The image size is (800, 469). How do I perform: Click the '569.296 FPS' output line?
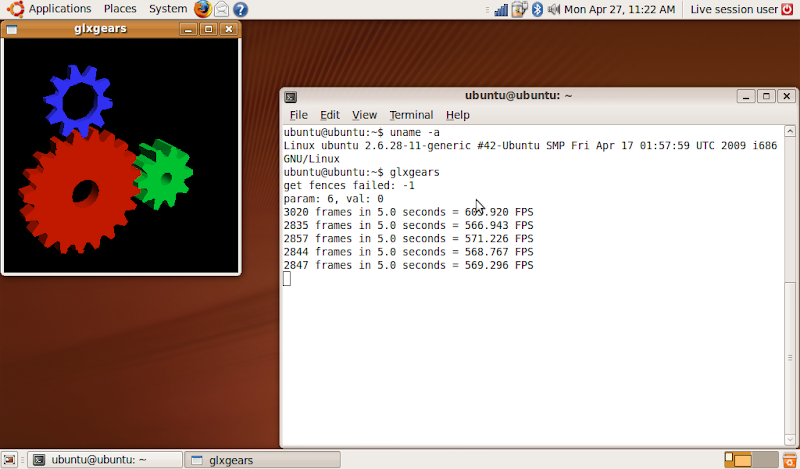pos(409,265)
